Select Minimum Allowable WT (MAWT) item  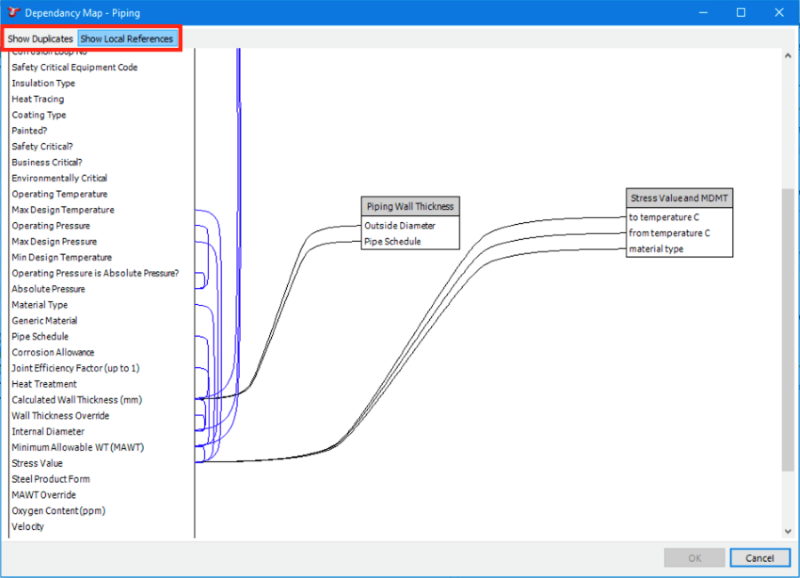[77, 447]
